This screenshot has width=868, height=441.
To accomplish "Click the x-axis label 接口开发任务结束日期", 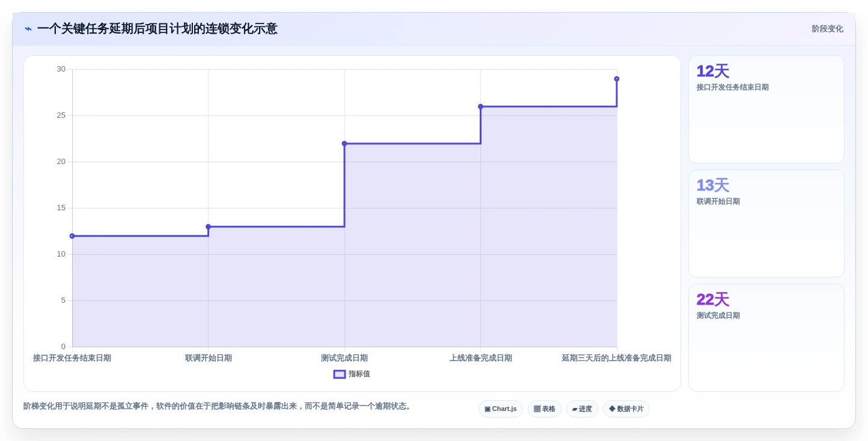I will pyautogui.click(x=72, y=358).
